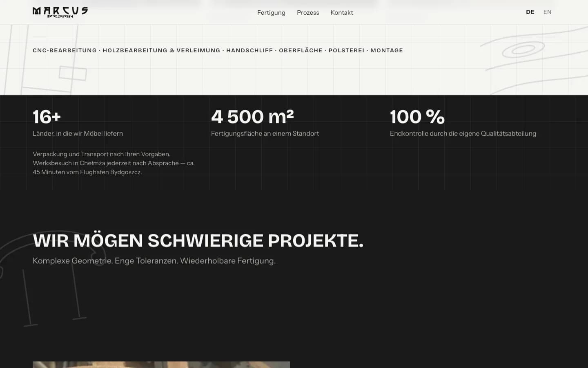Click 'Länder, in die wir Möbel liefern'

[x=78, y=133]
